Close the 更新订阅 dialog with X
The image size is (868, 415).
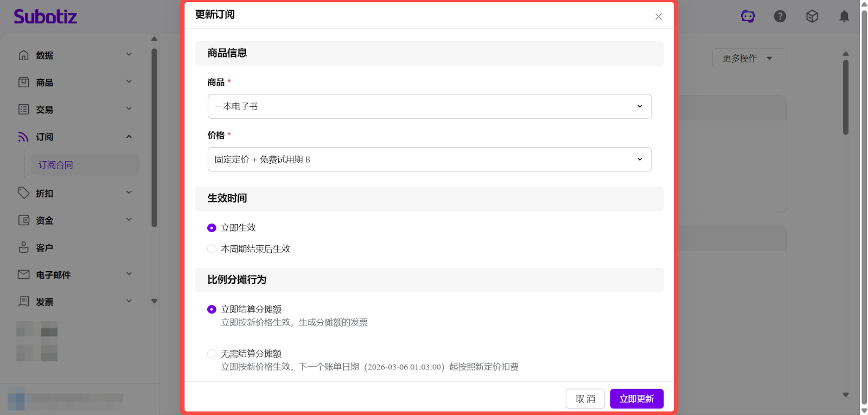(x=658, y=17)
